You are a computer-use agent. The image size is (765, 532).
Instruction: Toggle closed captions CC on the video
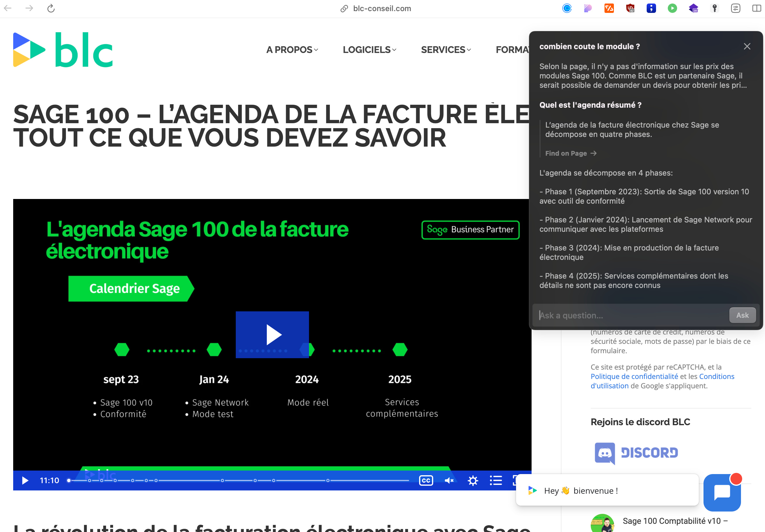click(x=426, y=480)
